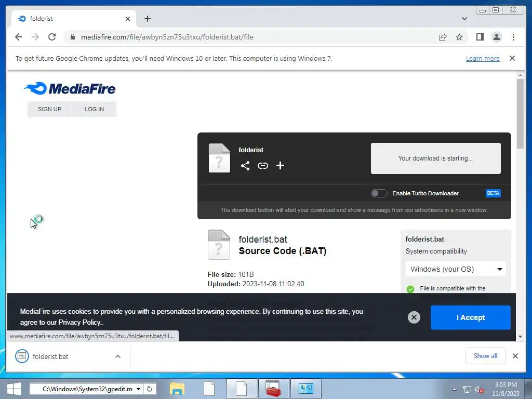The height and width of the screenshot is (399, 532).
Task: Show hidden system tray icons
Action: click(x=454, y=390)
